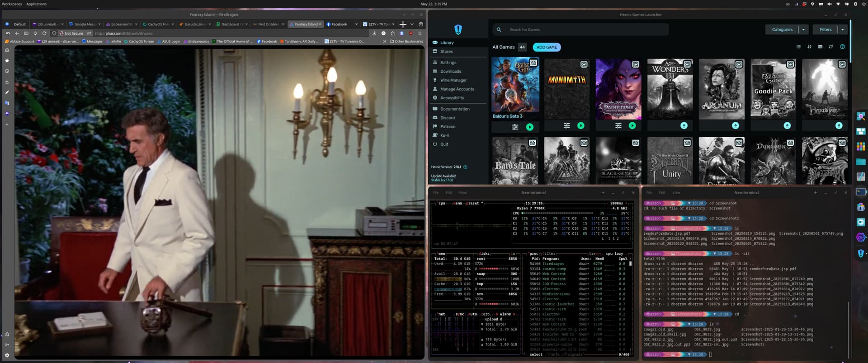The height and width of the screenshot is (363, 868).
Task: Download Baldur's Gate Goodie Pack
Action: click(787, 126)
